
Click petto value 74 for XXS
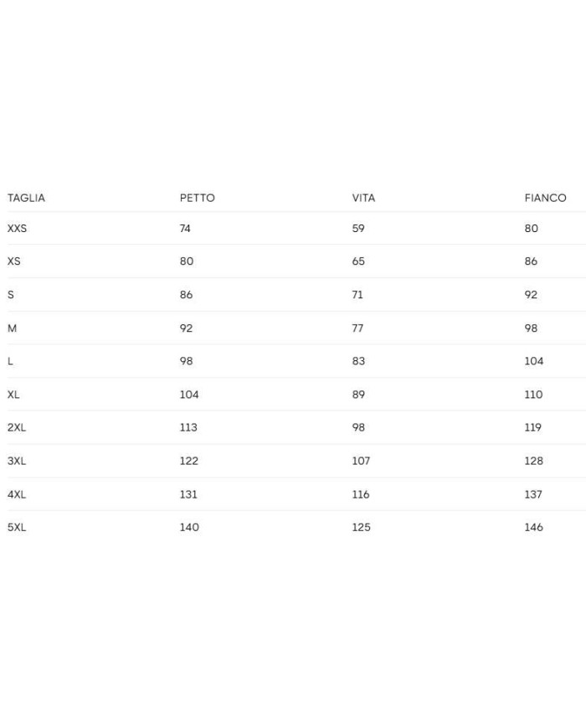185,228
